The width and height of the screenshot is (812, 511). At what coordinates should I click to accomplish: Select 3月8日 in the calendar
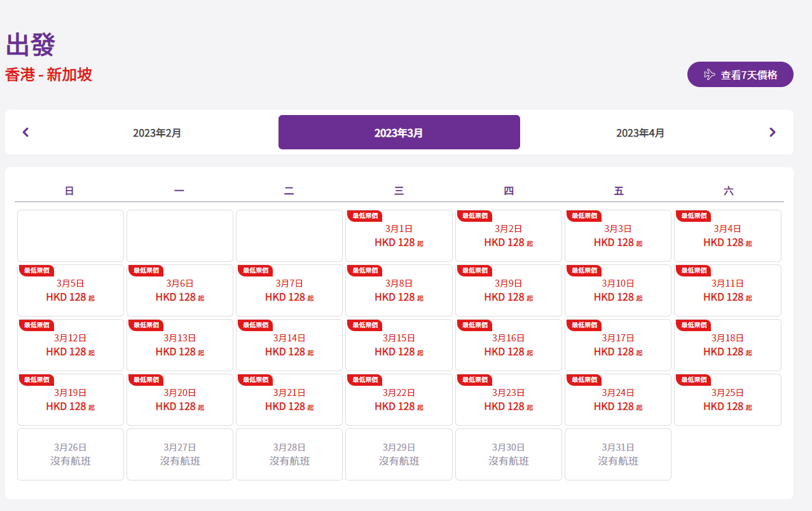click(399, 291)
